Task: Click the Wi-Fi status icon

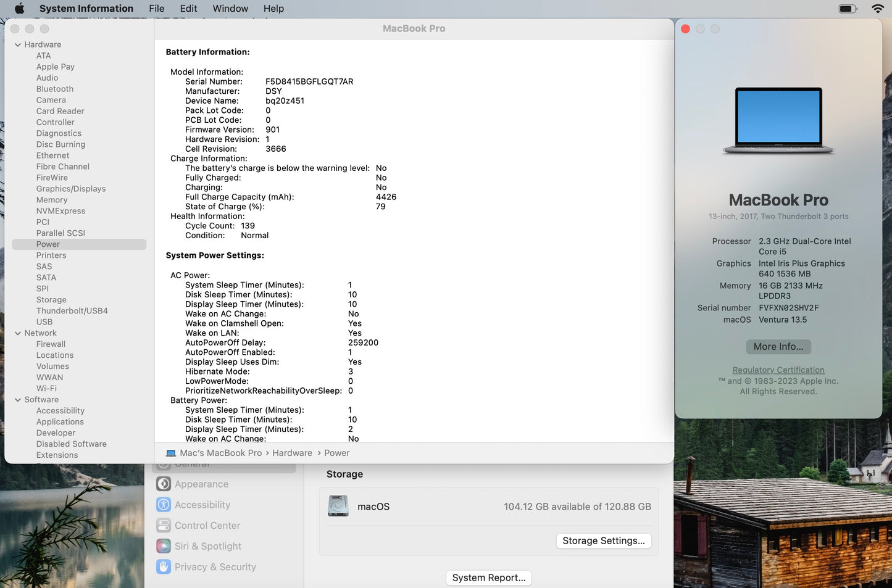Action: pos(877,9)
